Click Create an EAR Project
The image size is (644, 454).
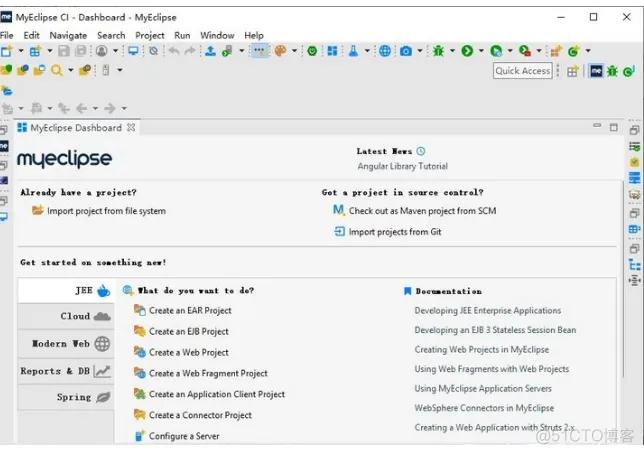tap(190, 311)
